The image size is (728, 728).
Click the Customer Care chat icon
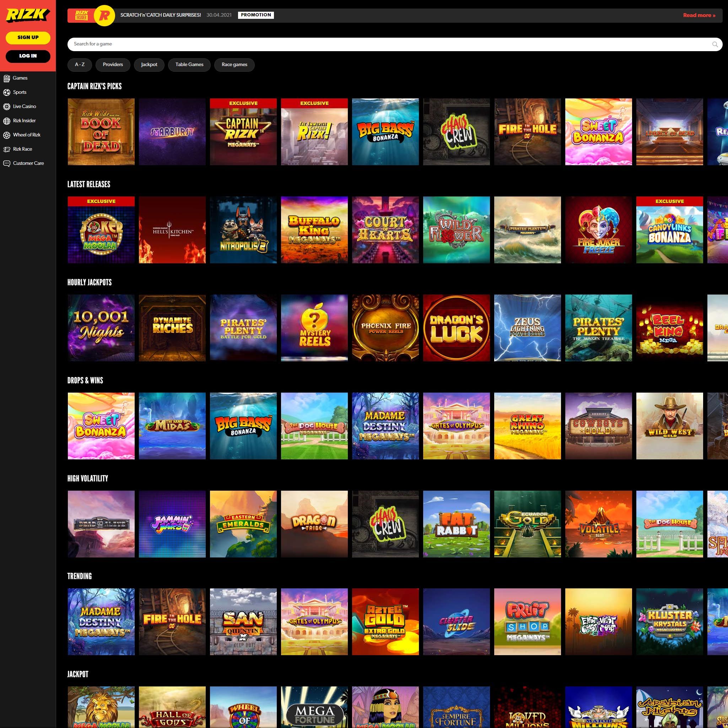[7, 163]
